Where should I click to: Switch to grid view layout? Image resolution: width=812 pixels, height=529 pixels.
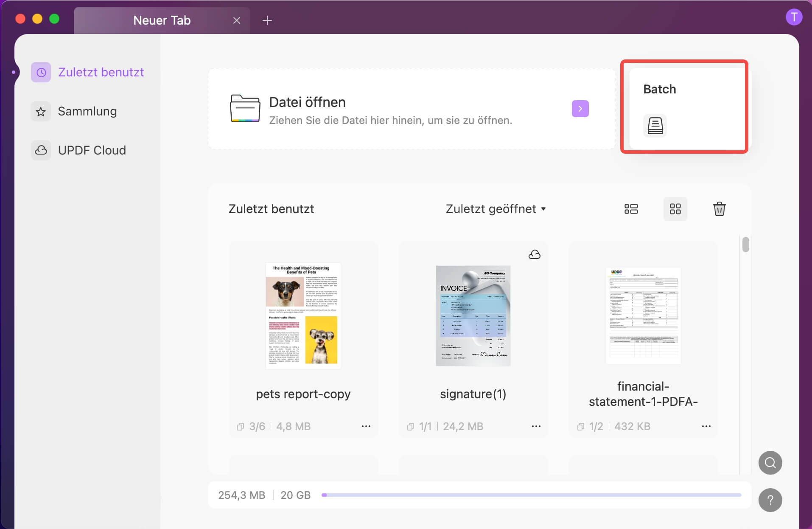[x=675, y=209]
